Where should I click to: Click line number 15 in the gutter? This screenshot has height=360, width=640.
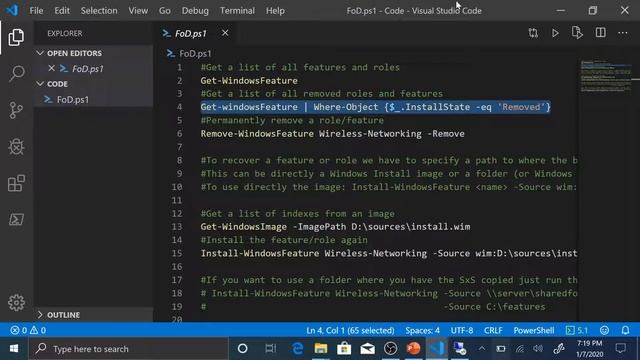pos(177,253)
